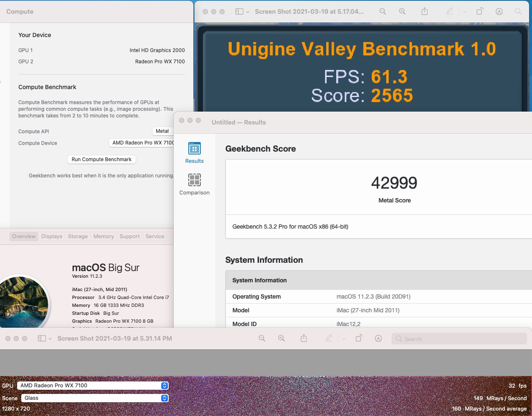The image size is (532, 416).
Task: Click Search field in bottom Preview window
Action: [x=459, y=339]
